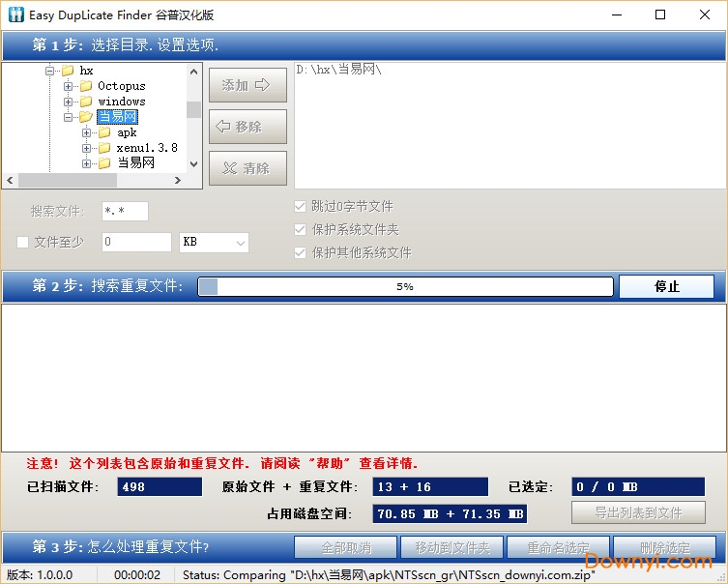Collapse the hx tree node

tap(49, 71)
